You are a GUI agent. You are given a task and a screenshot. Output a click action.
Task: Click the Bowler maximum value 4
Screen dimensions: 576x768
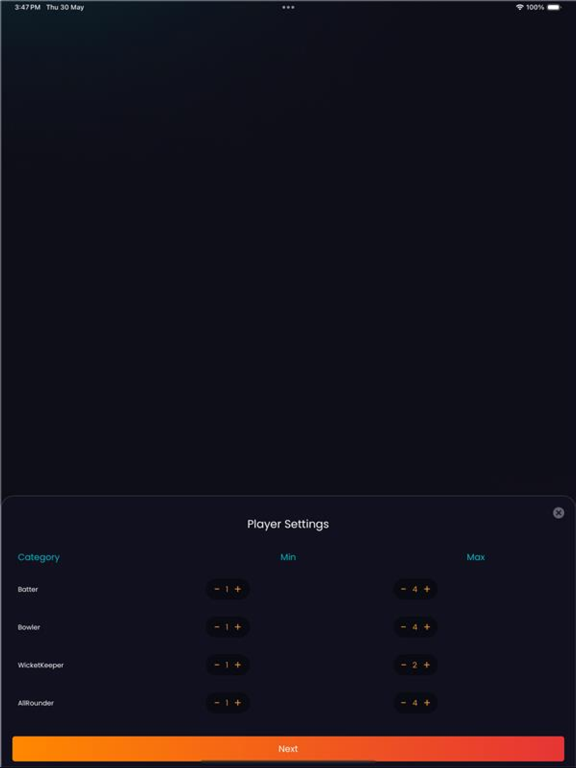415,627
